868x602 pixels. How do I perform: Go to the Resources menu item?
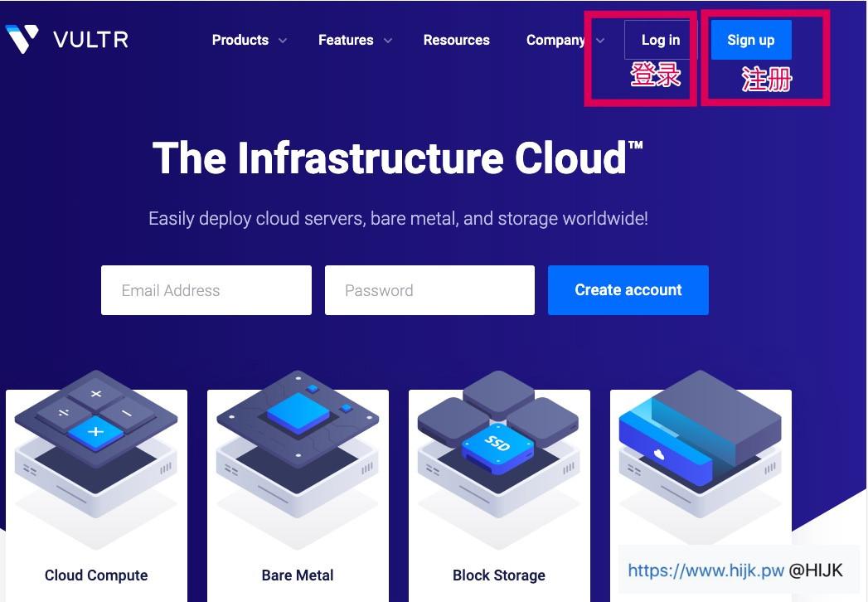pyautogui.click(x=456, y=40)
